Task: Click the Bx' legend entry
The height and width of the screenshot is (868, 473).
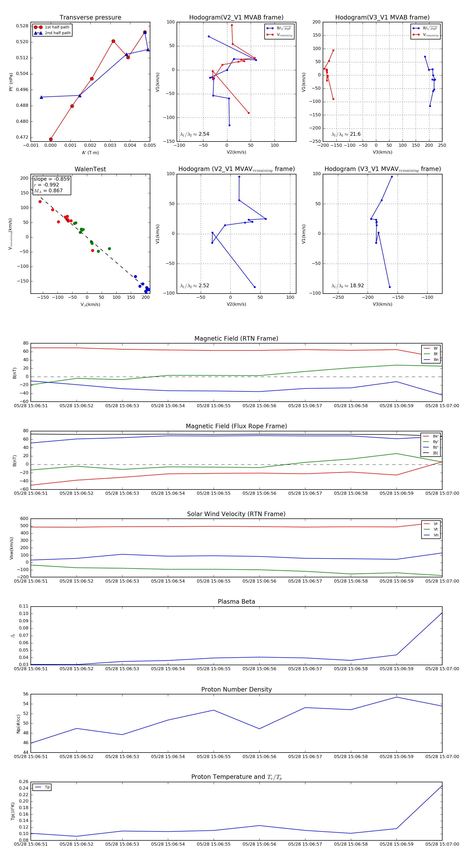Action: click(x=431, y=436)
